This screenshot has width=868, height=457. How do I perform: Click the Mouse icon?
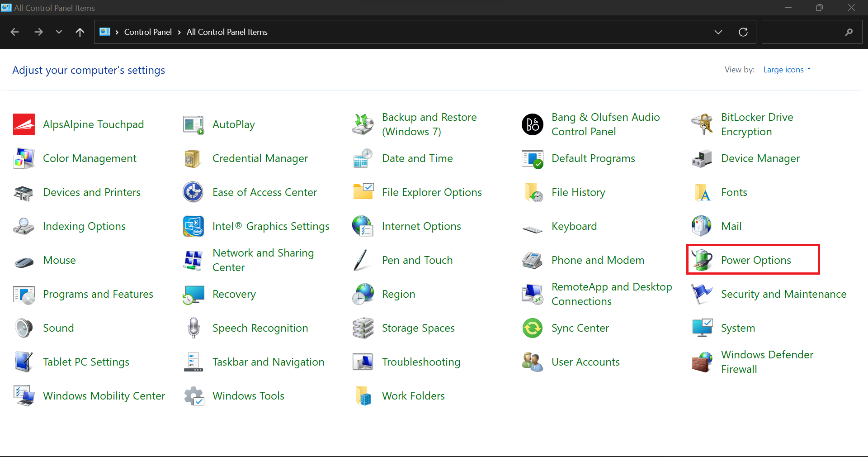coord(24,262)
